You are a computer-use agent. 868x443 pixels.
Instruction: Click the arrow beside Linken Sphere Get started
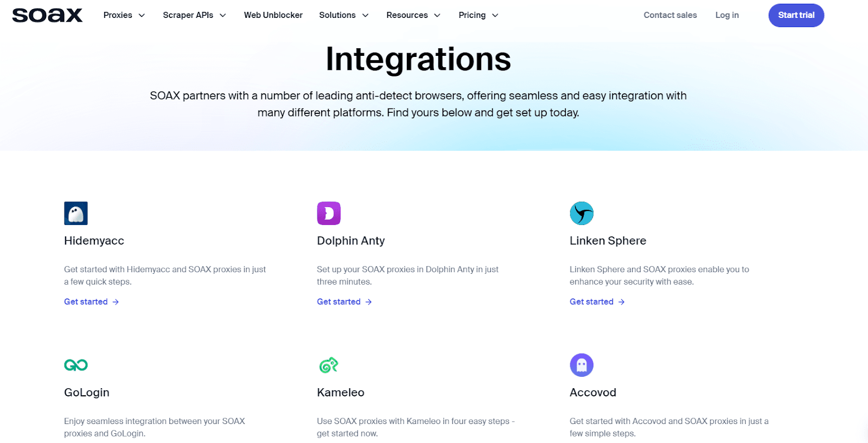click(621, 302)
